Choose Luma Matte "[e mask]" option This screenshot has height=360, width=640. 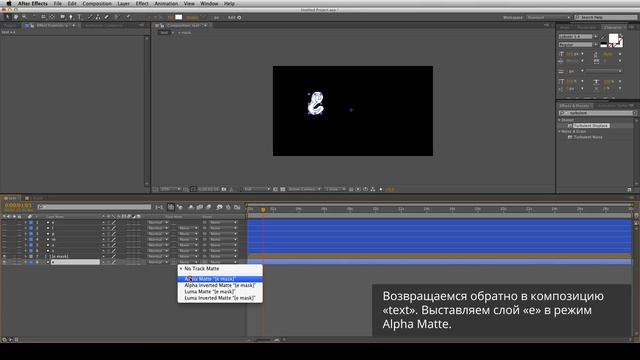coord(220,292)
